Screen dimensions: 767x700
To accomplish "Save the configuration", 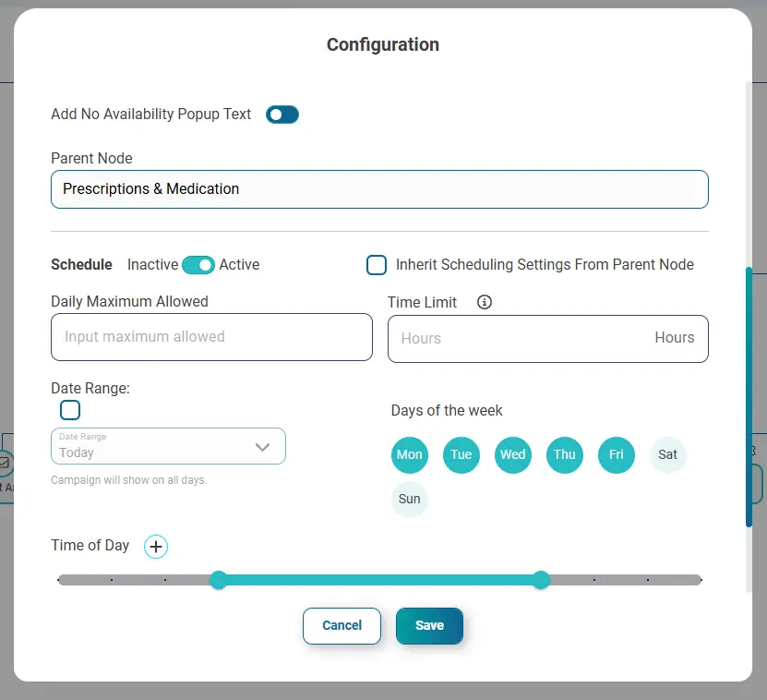I will (429, 626).
